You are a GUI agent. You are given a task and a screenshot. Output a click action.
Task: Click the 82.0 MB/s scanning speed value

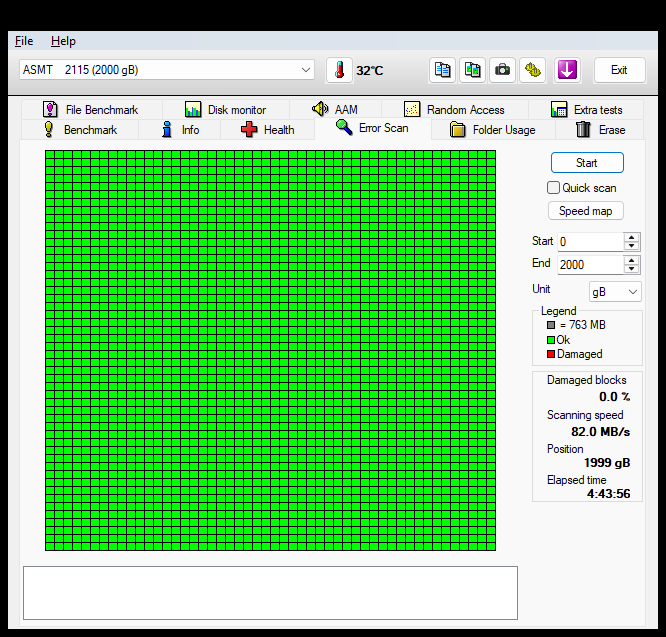[x=600, y=432]
